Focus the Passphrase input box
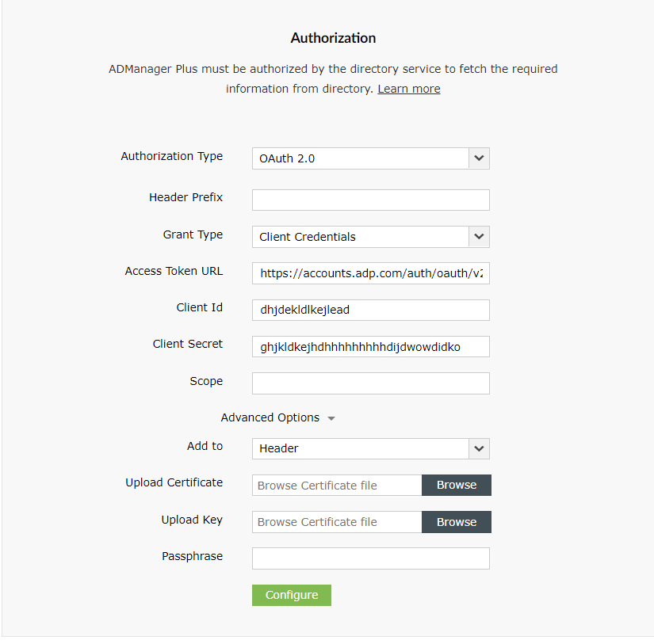Viewport: 654px width, 644px height. tap(371, 558)
